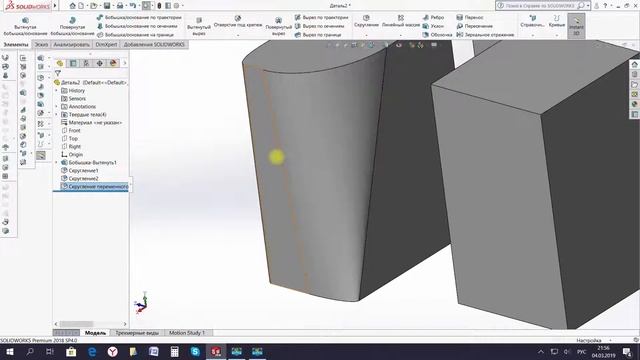Open the dropdown under Кривые

coord(557,35)
